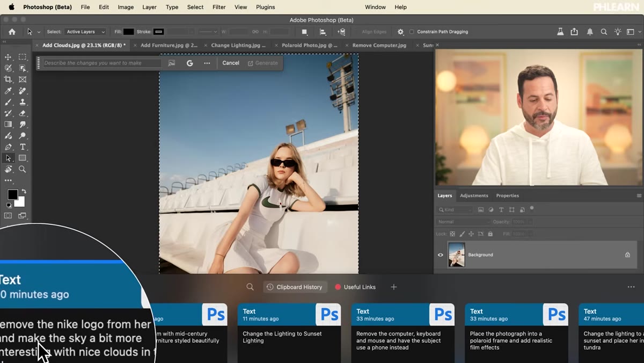Toggle smart object filter in Layers panel
Image resolution: width=644 pixels, height=363 pixels.
coord(522,210)
